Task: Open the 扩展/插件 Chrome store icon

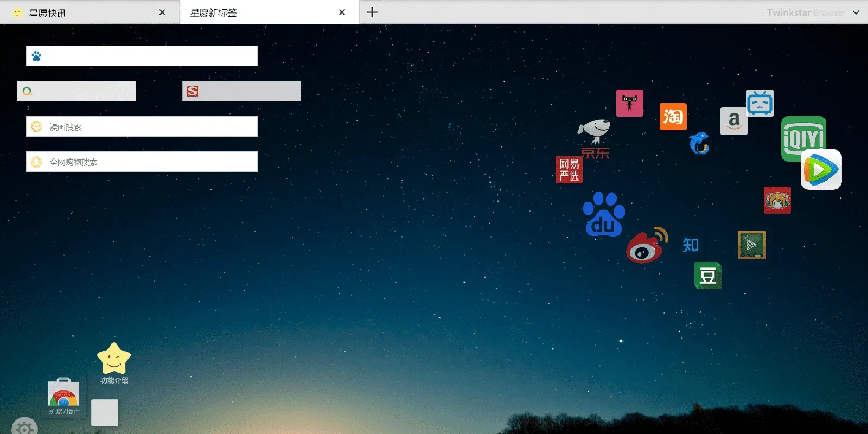Action: tap(64, 396)
